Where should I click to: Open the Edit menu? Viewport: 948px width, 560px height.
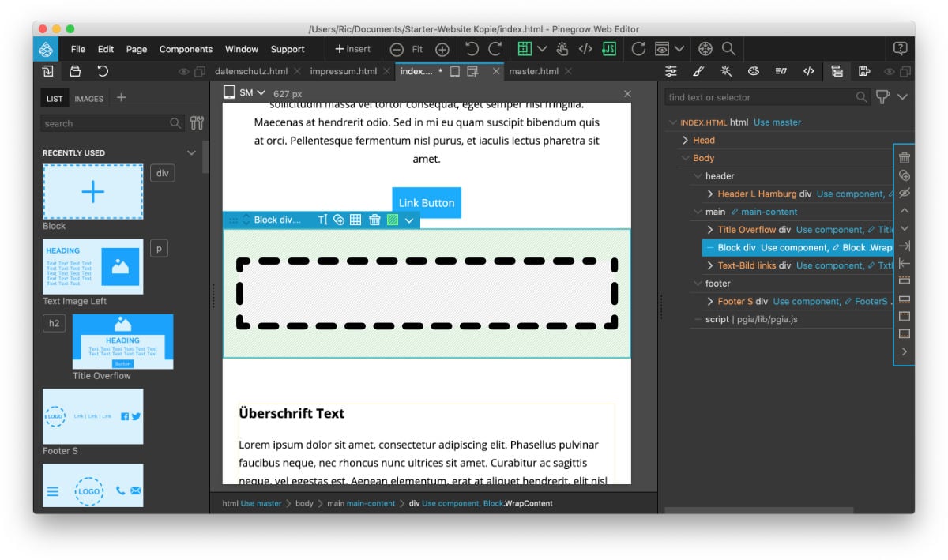tap(106, 49)
